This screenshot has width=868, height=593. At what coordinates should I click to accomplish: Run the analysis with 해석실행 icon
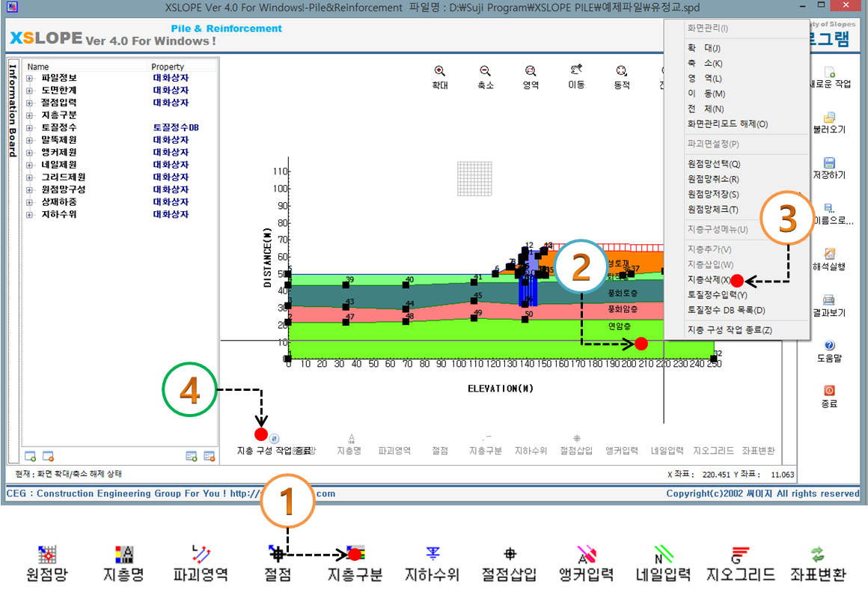[829, 254]
